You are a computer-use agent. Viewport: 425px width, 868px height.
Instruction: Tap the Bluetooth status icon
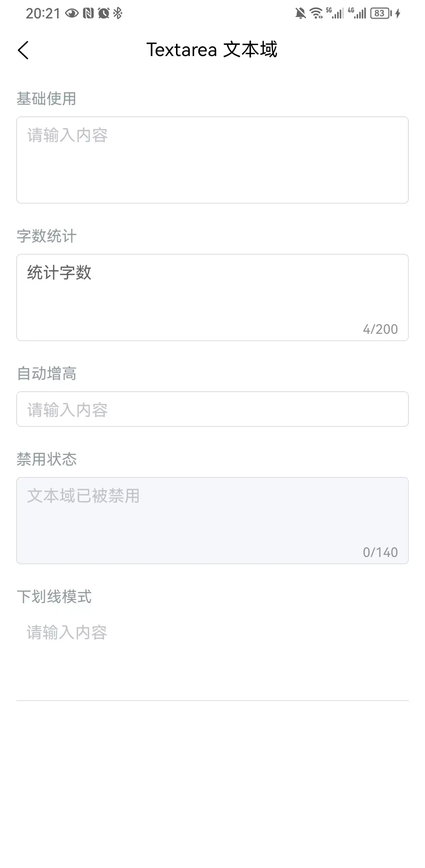tap(118, 14)
